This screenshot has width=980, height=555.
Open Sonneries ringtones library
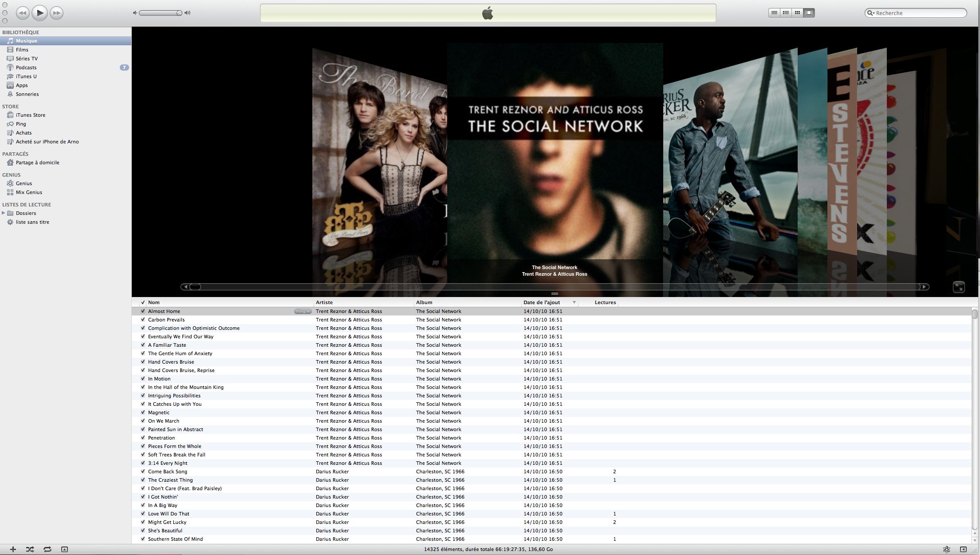pos(66,94)
